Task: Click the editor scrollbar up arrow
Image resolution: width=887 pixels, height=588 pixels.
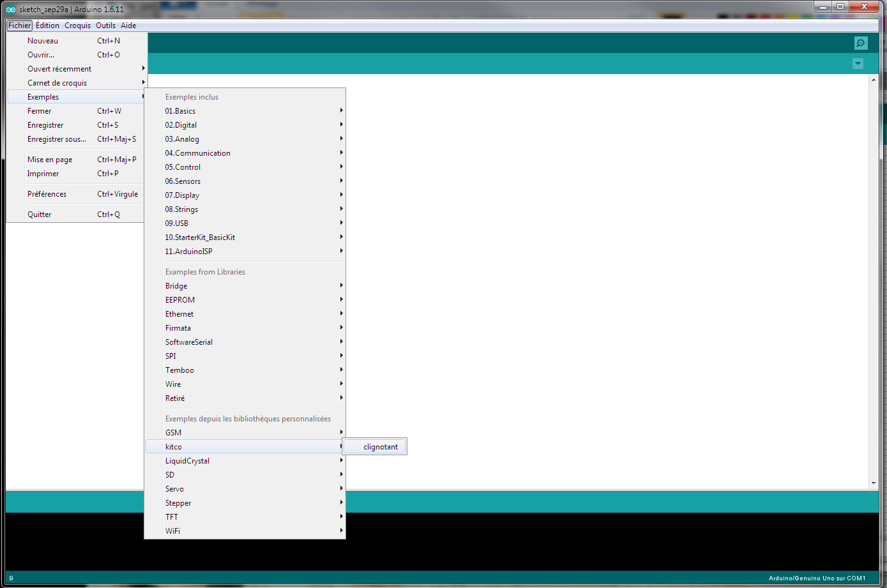Action: click(x=874, y=80)
